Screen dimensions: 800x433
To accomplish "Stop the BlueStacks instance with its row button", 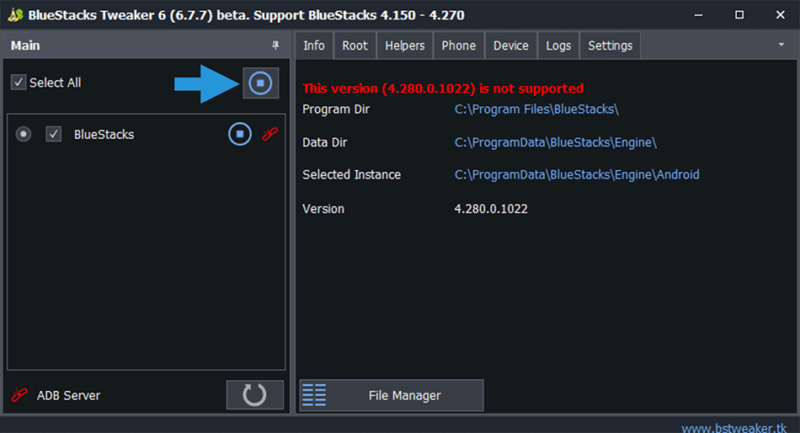I will (x=240, y=134).
